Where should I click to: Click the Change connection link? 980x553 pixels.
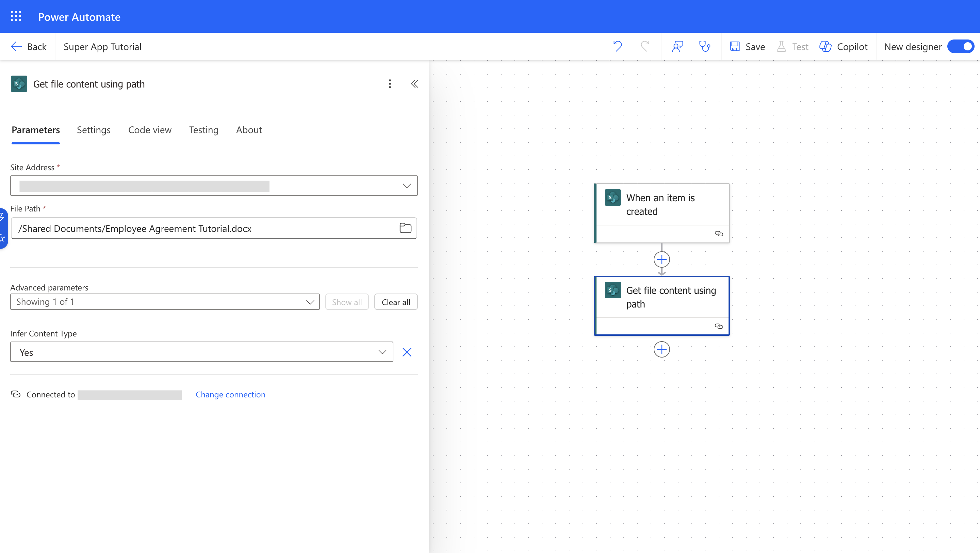230,395
